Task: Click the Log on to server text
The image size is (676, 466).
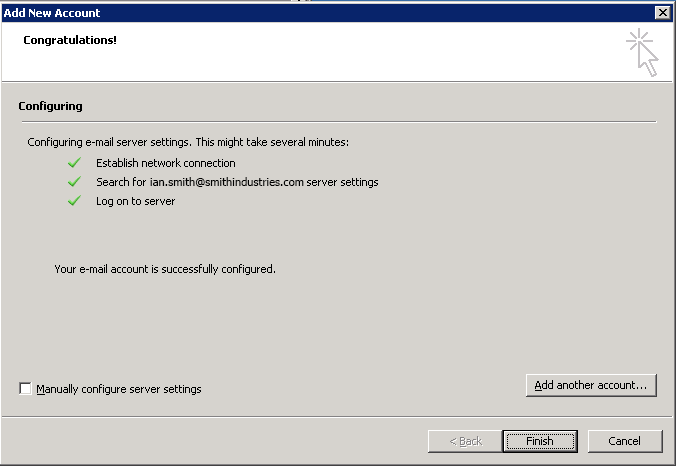Action: (136, 201)
